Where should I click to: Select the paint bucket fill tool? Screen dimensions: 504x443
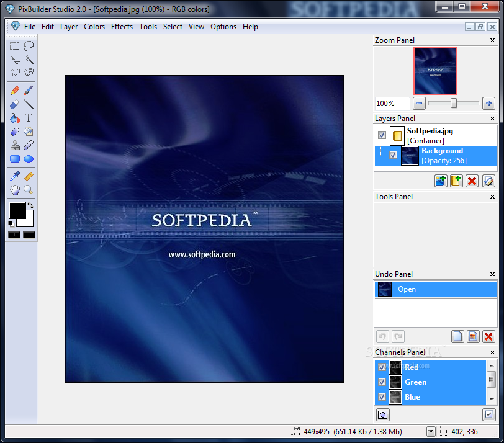point(14,118)
